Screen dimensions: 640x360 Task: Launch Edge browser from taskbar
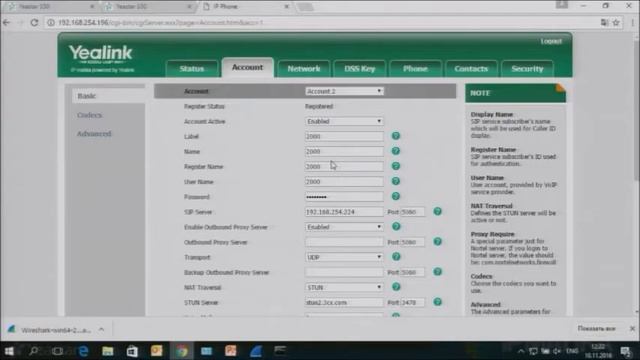click(83, 351)
